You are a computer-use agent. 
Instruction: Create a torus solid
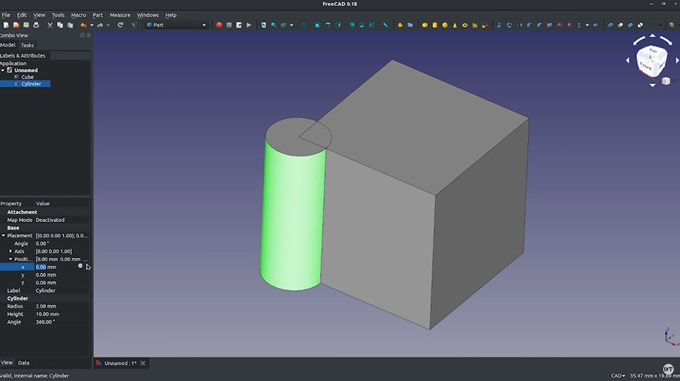(465, 25)
